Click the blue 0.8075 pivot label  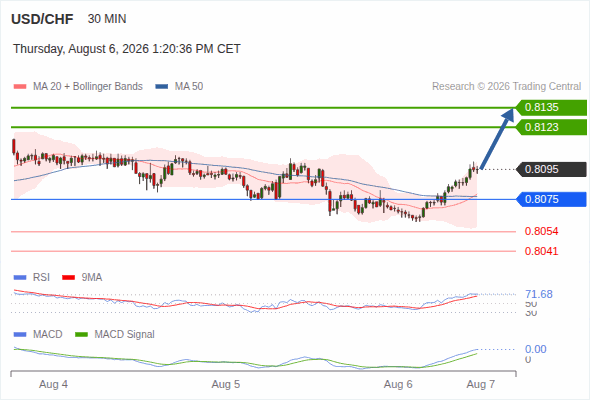(x=551, y=199)
